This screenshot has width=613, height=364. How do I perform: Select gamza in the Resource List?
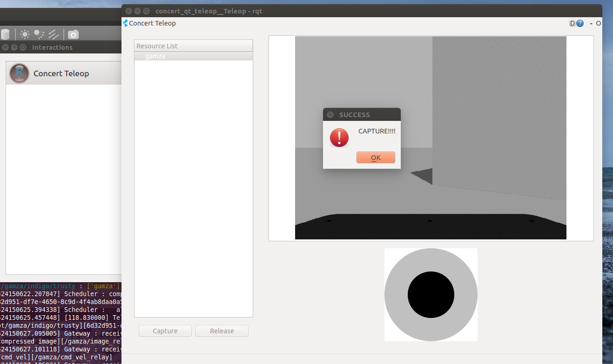pyautogui.click(x=155, y=56)
